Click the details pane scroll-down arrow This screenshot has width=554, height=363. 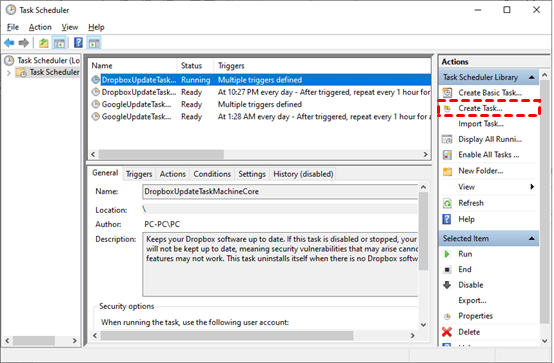click(423, 325)
